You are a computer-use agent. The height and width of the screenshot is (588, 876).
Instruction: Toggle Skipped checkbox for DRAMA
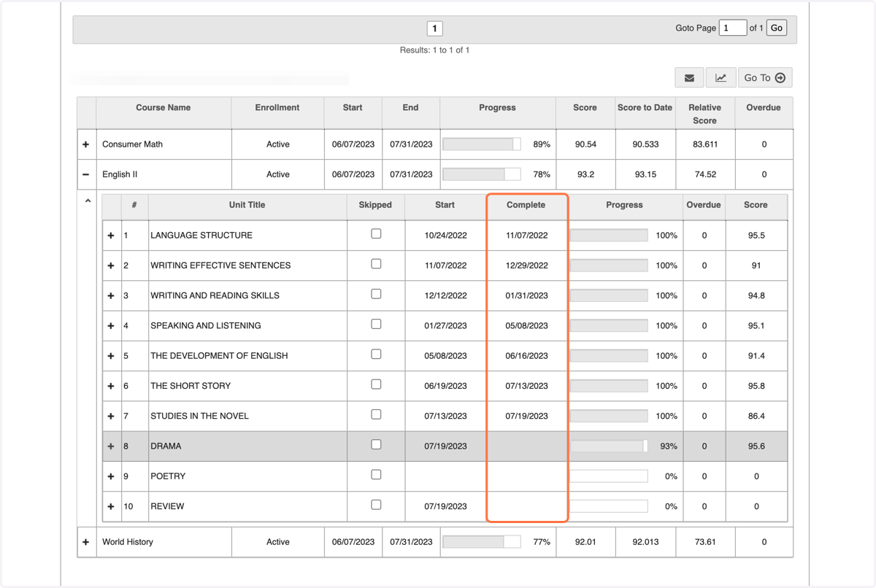[x=376, y=444]
